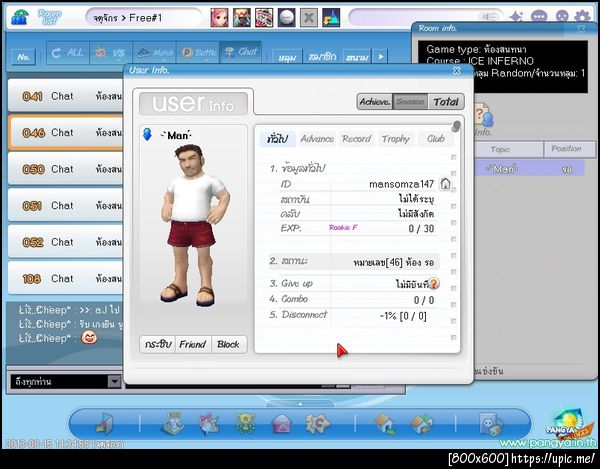Screen dimensions: 600x469
Task: Open the locker safe icon in bottom bar
Action: pyautogui.click(x=491, y=424)
